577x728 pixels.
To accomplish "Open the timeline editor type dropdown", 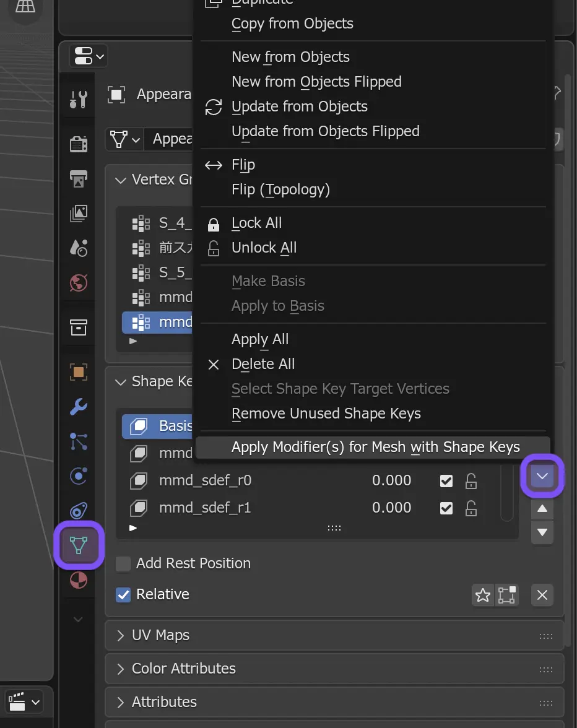I will pos(24,701).
